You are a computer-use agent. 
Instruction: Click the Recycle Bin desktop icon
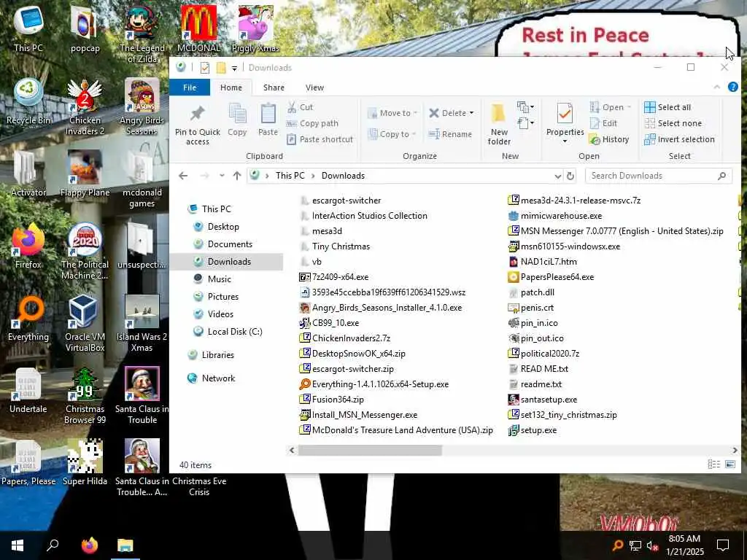pos(28,102)
